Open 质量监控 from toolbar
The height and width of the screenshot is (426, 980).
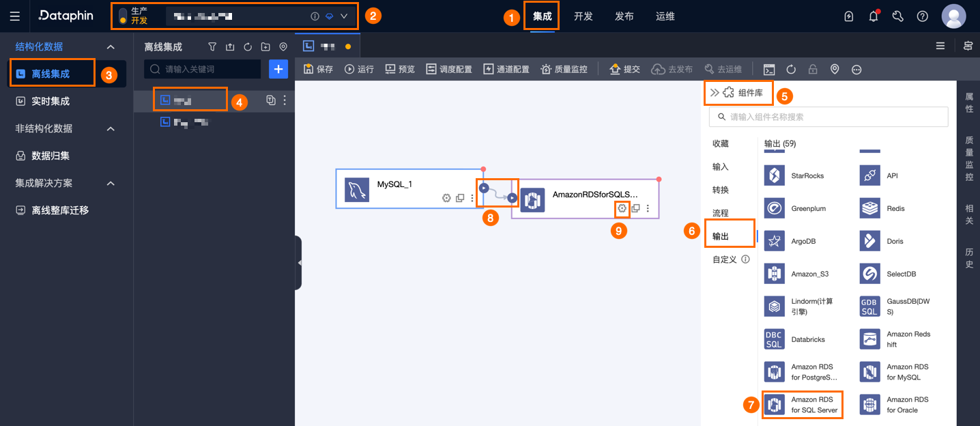point(564,69)
